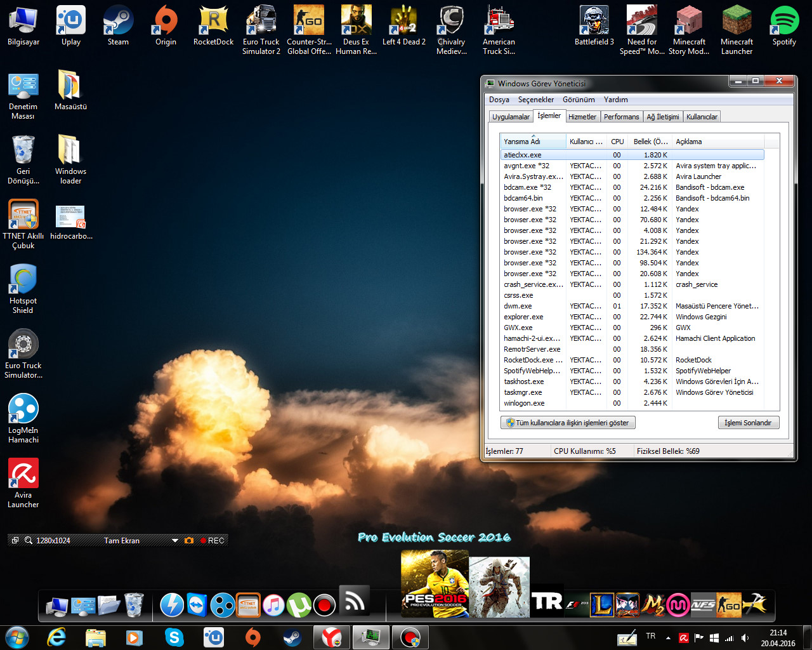Select the dwm.exe process row
Screen dimensions: 812x650
(632, 306)
